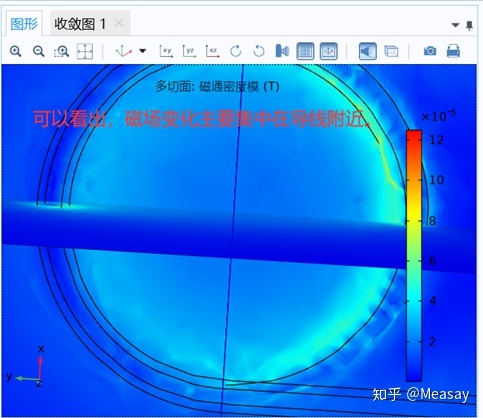Image resolution: width=483 pixels, height=418 pixels.
Task: Click the Zoom In magnifier icon
Action: point(15,51)
